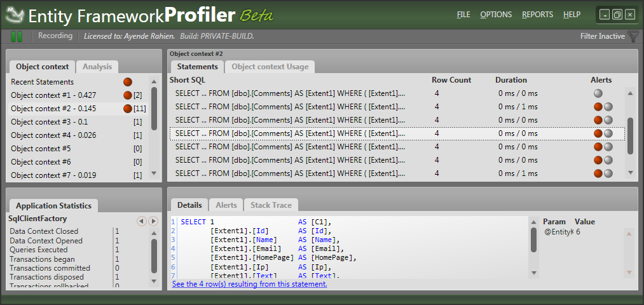
Task: Click the Alerts column header in statements
Action: [601, 80]
